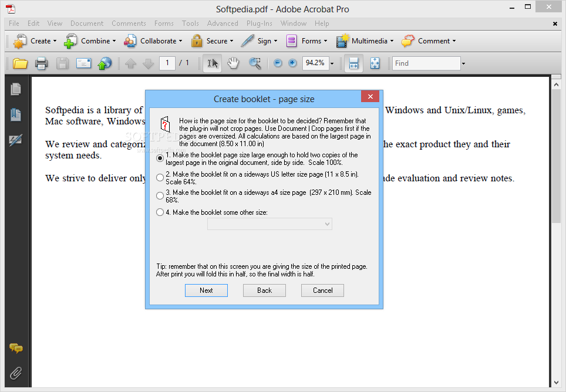
Task: Choose the Marquee zoom tool
Action: click(255, 63)
